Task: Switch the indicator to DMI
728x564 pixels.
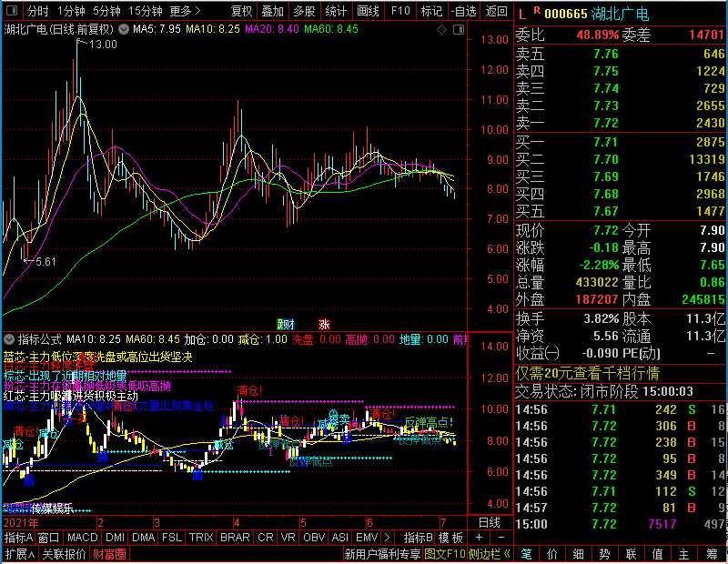Action: [x=115, y=538]
